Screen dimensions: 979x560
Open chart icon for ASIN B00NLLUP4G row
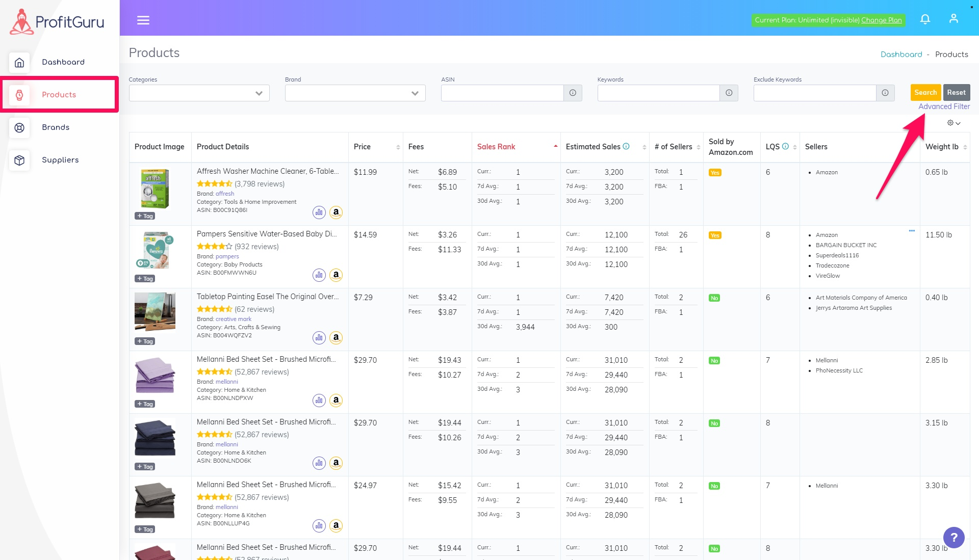[x=319, y=526]
